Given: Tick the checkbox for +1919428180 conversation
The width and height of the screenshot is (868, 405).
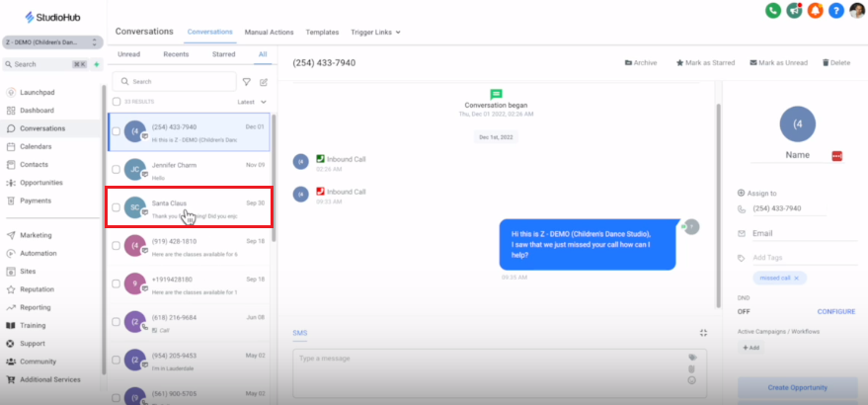Looking at the screenshot, I should pyautogui.click(x=117, y=283).
